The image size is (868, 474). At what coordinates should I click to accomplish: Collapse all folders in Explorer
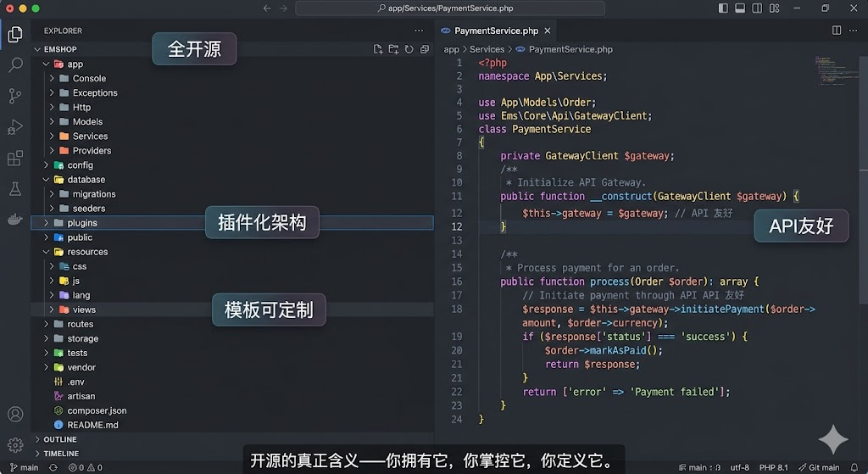425,49
